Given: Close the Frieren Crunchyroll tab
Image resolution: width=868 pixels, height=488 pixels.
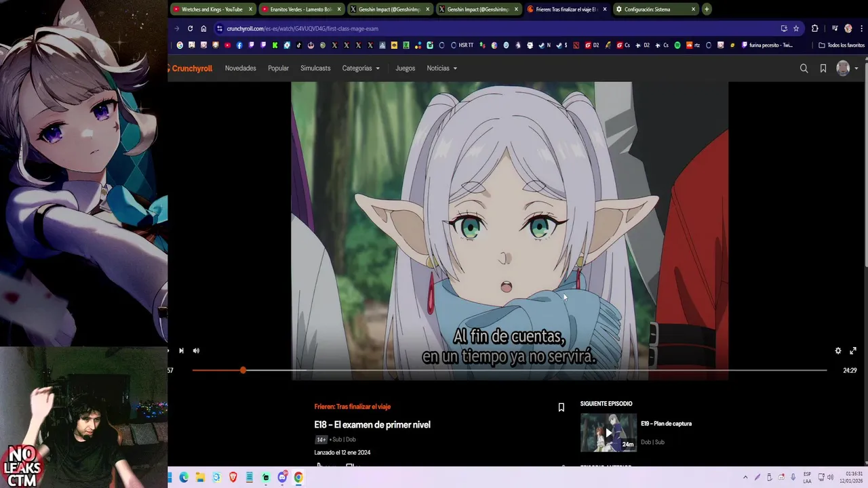Looking at the screenshot, I should coord(604,9).
